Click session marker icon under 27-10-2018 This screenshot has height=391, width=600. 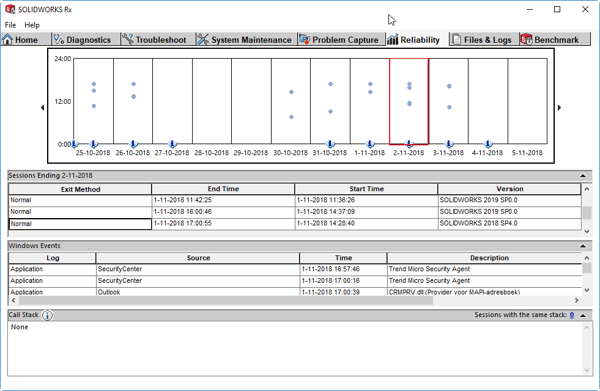point(173,144)
